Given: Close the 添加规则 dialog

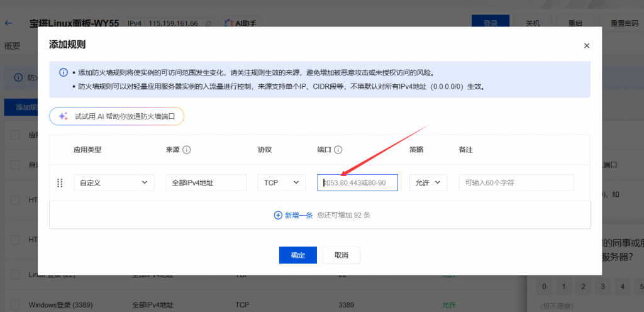Looking at the screenshot, I should tap(587, 45).
